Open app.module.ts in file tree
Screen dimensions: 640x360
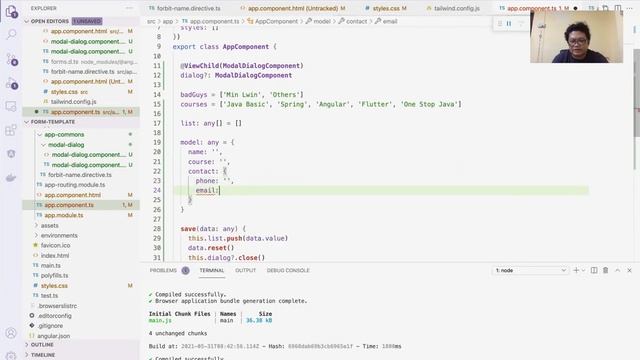pos(64,215)
